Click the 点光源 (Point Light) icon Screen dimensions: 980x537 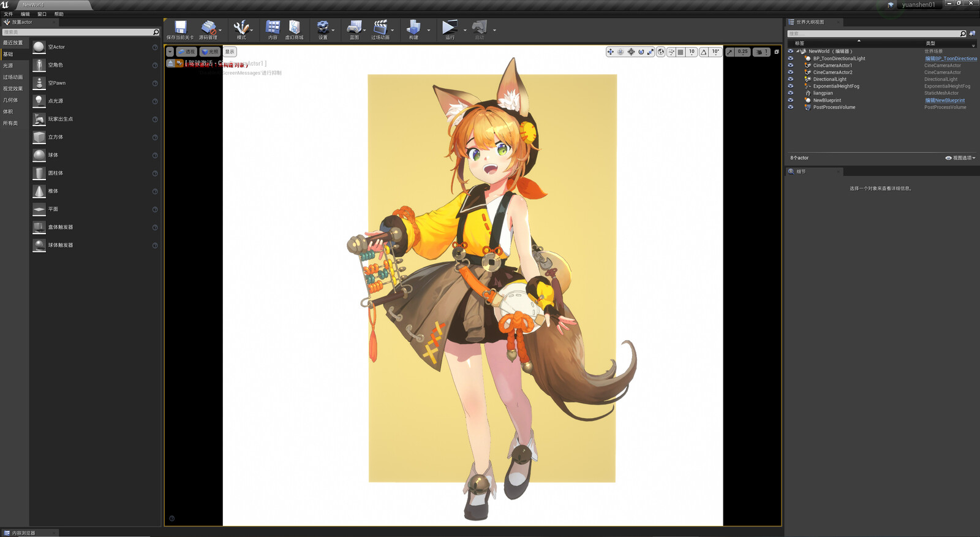[39, 101]
